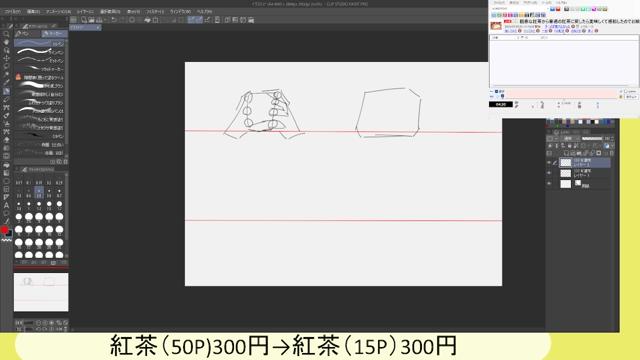Select the hand move tool

6,42
